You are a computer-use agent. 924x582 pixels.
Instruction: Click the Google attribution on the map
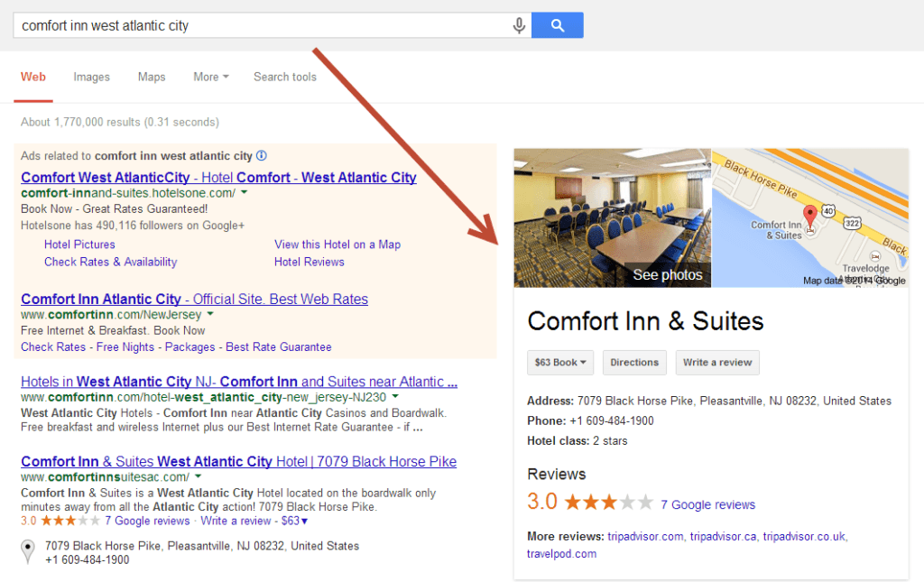tap(892, 281)
